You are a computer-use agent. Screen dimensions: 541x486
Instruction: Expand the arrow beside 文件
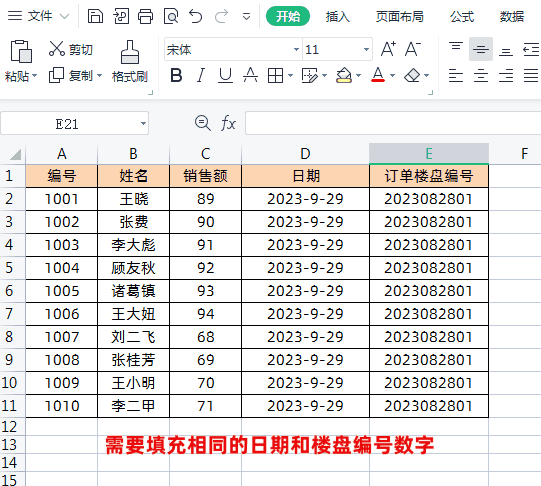[65, 16]
